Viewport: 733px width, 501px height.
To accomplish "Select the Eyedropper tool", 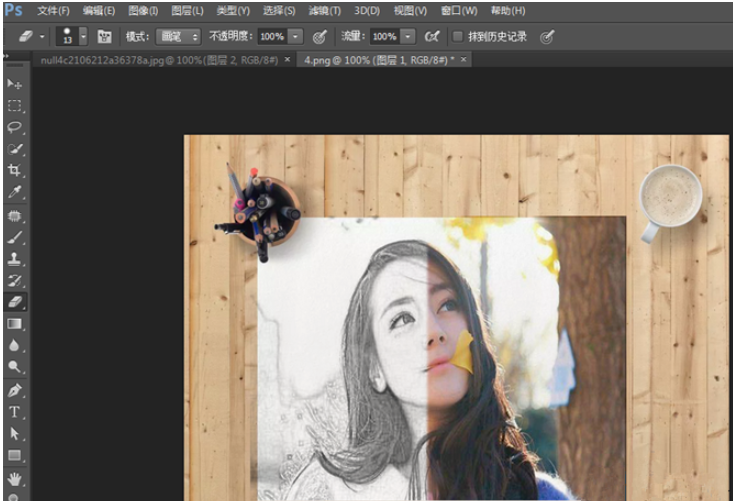I will click(15, 192).
